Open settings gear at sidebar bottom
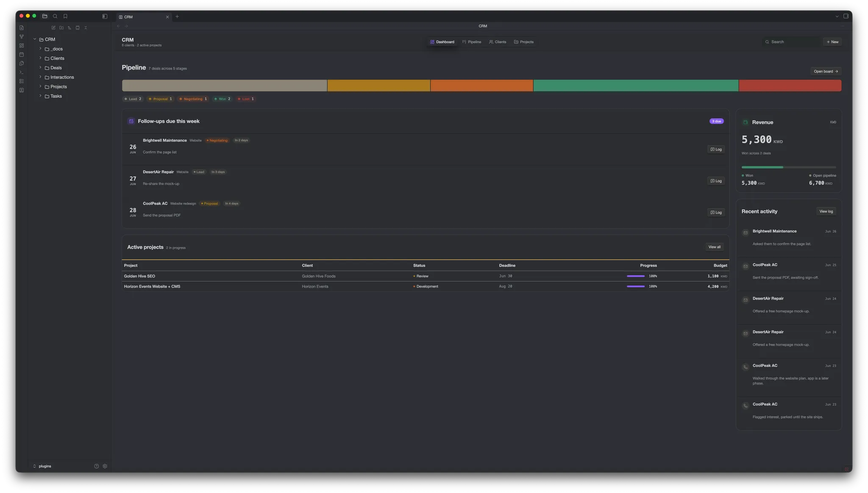 [105, 466]
